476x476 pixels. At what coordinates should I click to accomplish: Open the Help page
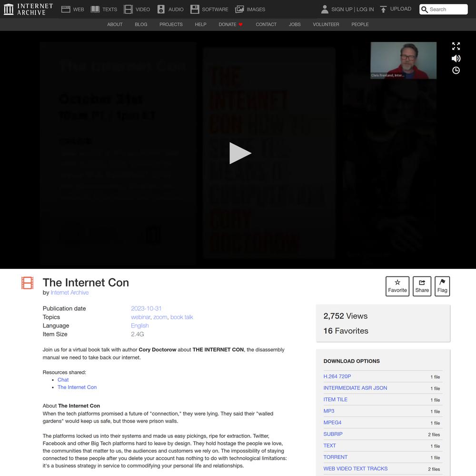200,24
